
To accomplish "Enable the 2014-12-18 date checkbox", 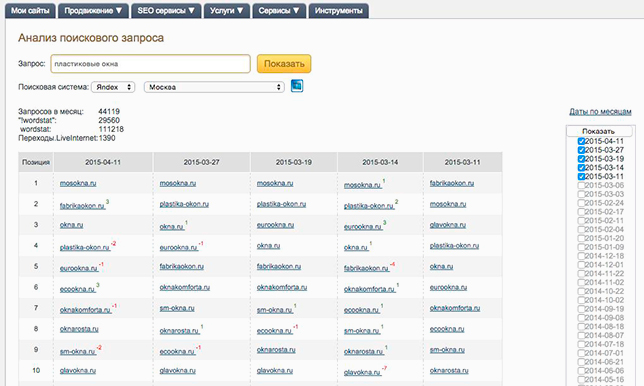I will click(581, 256).
